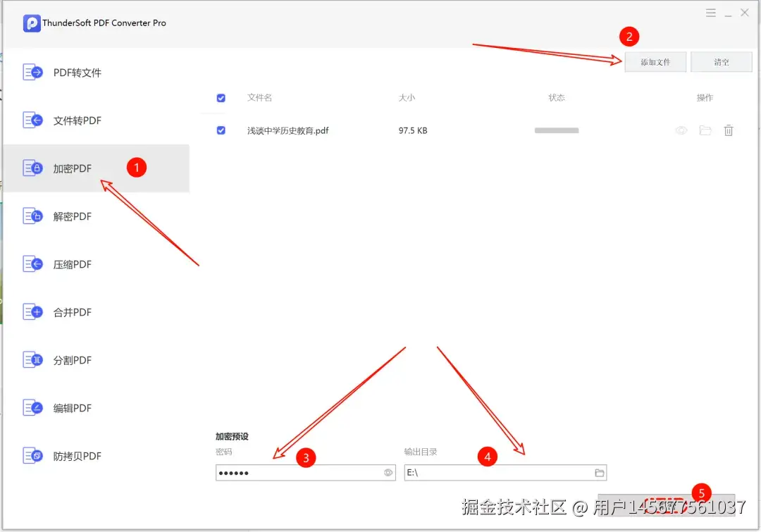Click the 添加文件 button
The height and width of the screenshot is (532, 761).
[655, 61]
